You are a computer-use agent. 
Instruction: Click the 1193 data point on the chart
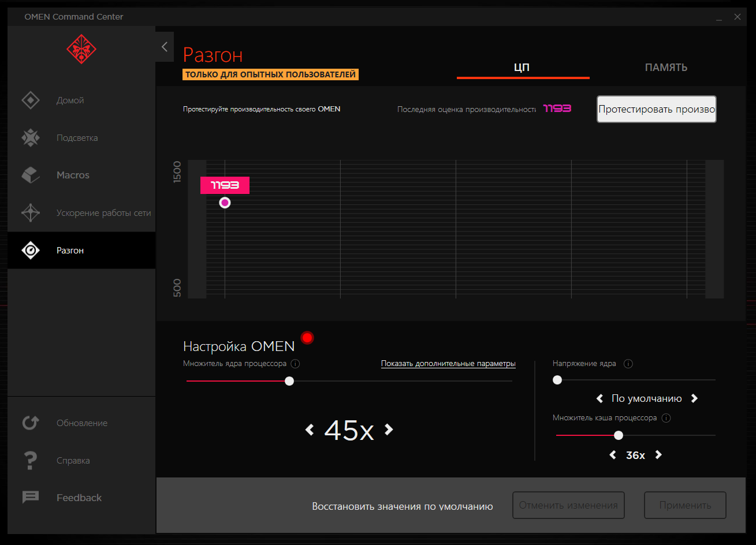tap(225, 203)
